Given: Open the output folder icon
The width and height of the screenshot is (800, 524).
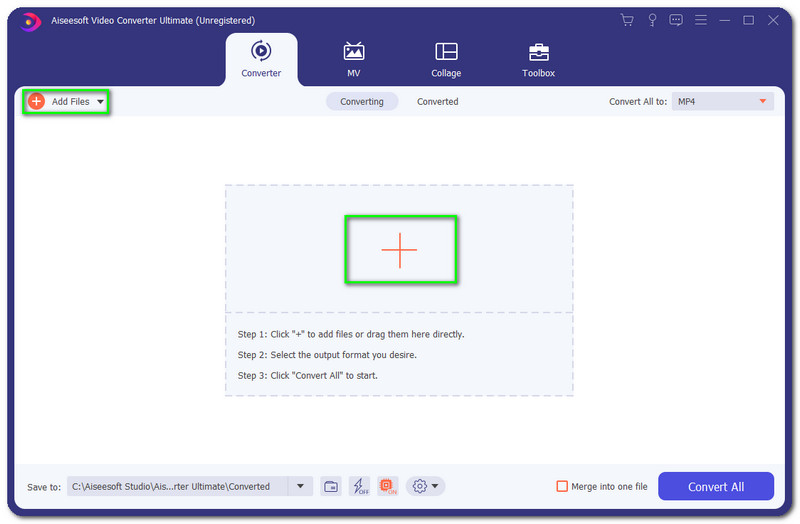Looking at the screenshot, I should coord(331,487).
